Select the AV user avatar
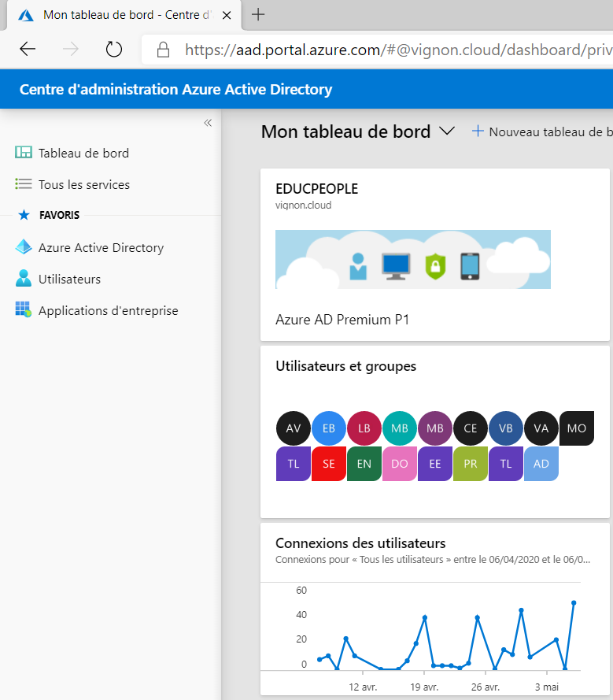Image resolution: width=613 pixels, height=700 pixels. (x=293, y=428)
